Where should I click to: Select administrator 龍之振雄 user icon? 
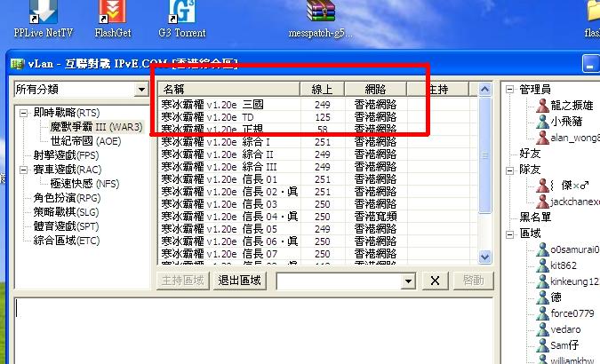(x=542, y=105)
